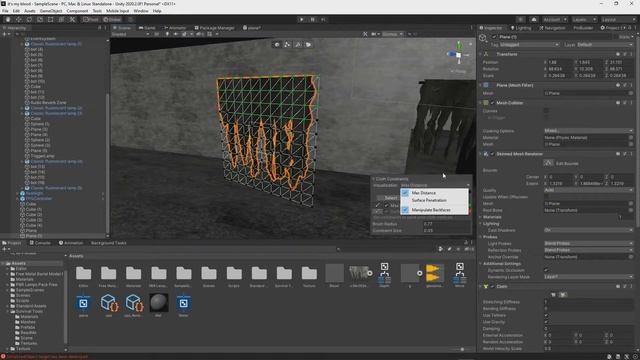Click the red error icon in status bar

coord(3,357)
